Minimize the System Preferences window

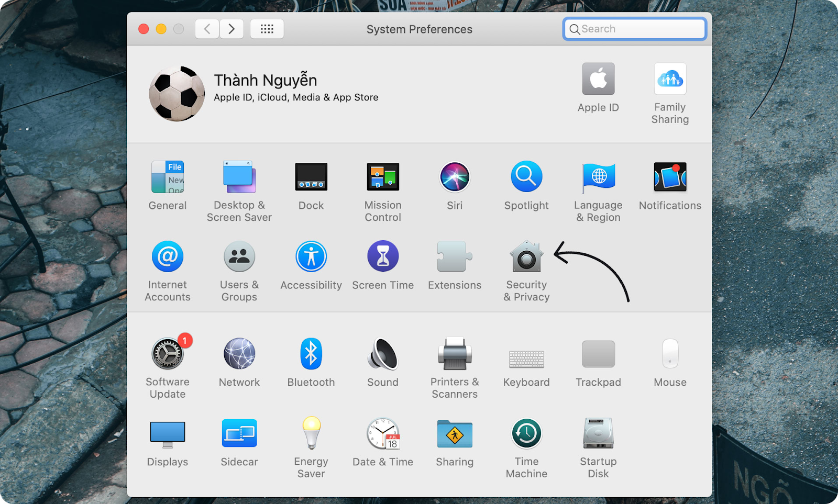(x=161, y=29)
